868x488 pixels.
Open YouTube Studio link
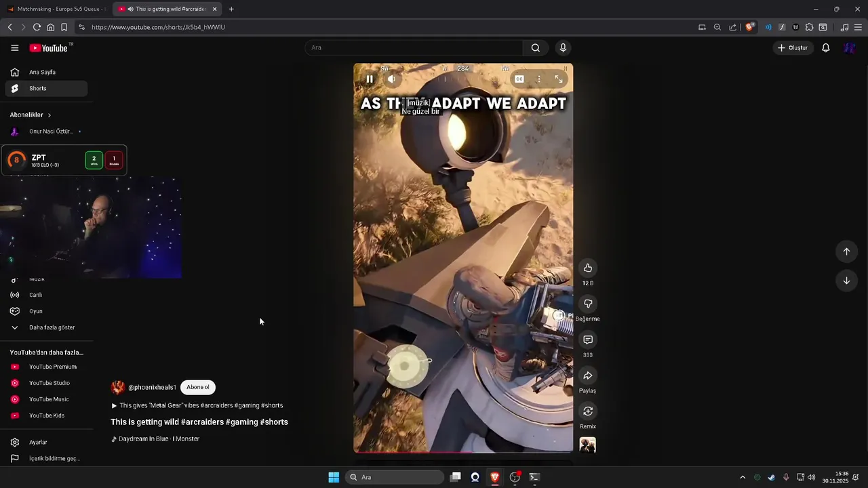click(x=46, y=383)
